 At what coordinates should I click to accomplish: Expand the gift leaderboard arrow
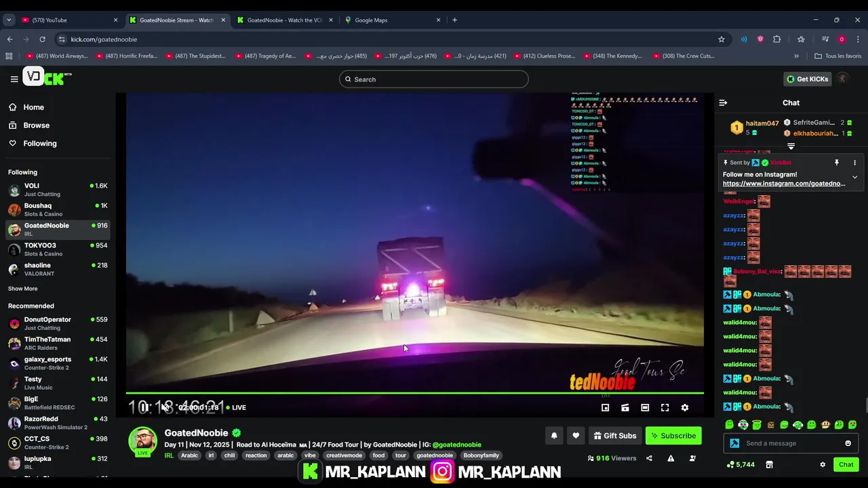(x=791, y=146)
